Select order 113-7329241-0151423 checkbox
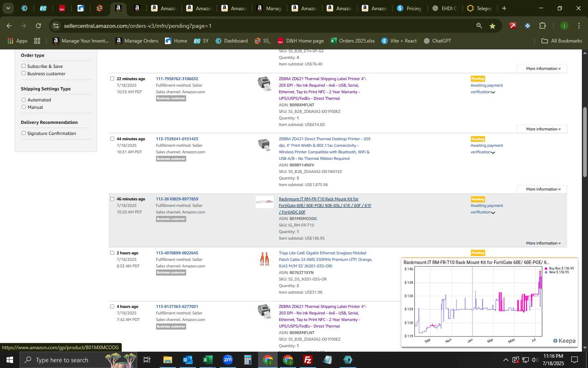This screenshot has height=368, width=588. 112,139
